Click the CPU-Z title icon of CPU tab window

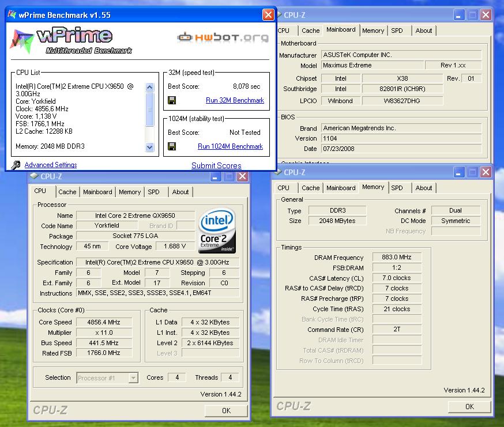(x=34, y=176)
